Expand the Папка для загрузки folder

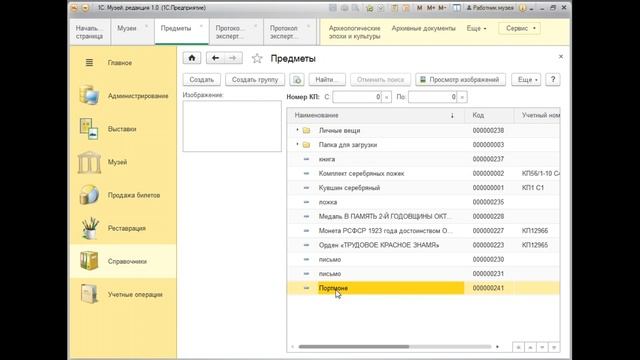click(297, 144)
